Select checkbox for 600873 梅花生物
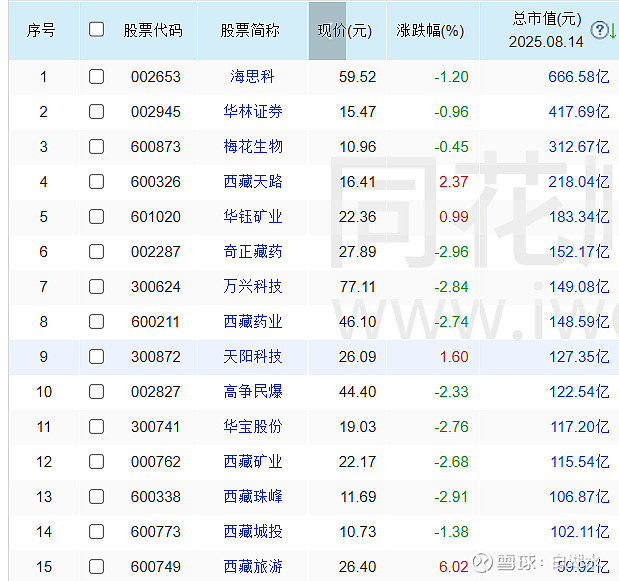The image size is (619, 581). click(x=96, y=147)
